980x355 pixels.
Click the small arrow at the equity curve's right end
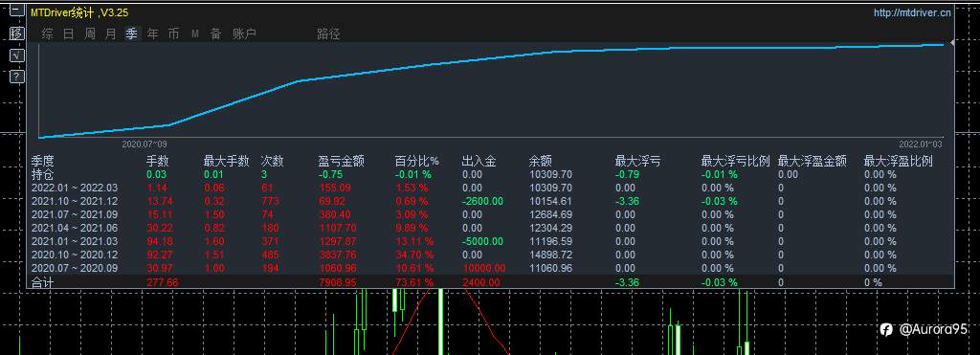pos(951,42)
